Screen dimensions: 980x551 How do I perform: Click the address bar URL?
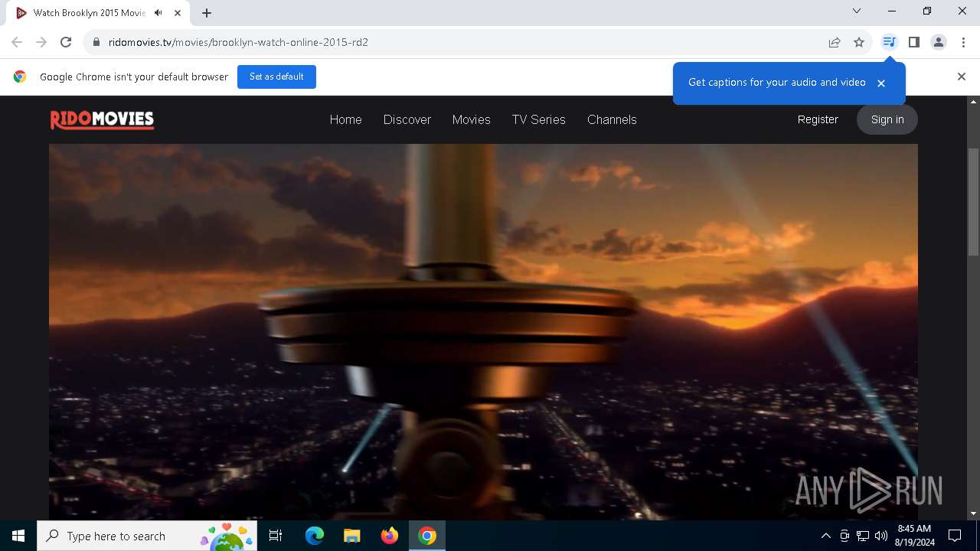point(238,42)
